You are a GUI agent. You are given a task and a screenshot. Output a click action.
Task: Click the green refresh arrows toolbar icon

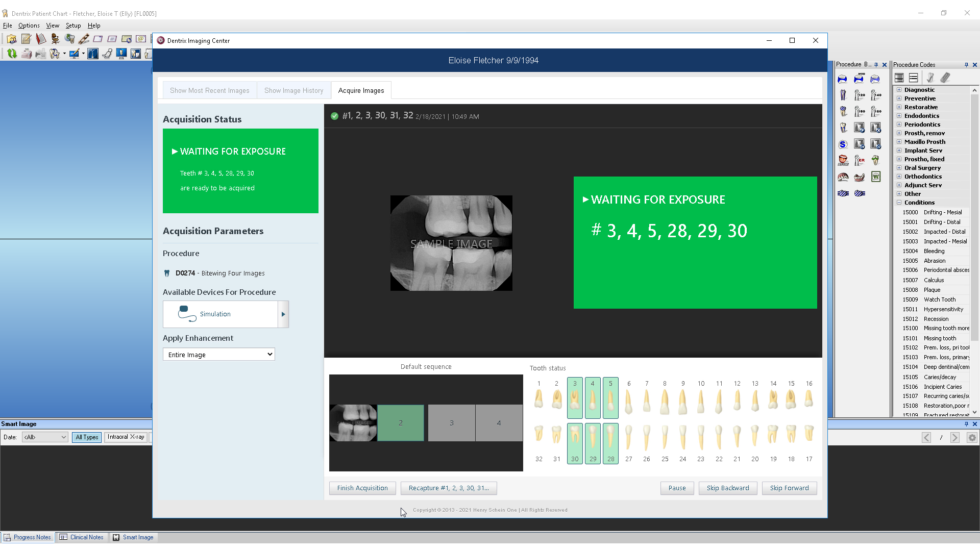click(12, 54)
